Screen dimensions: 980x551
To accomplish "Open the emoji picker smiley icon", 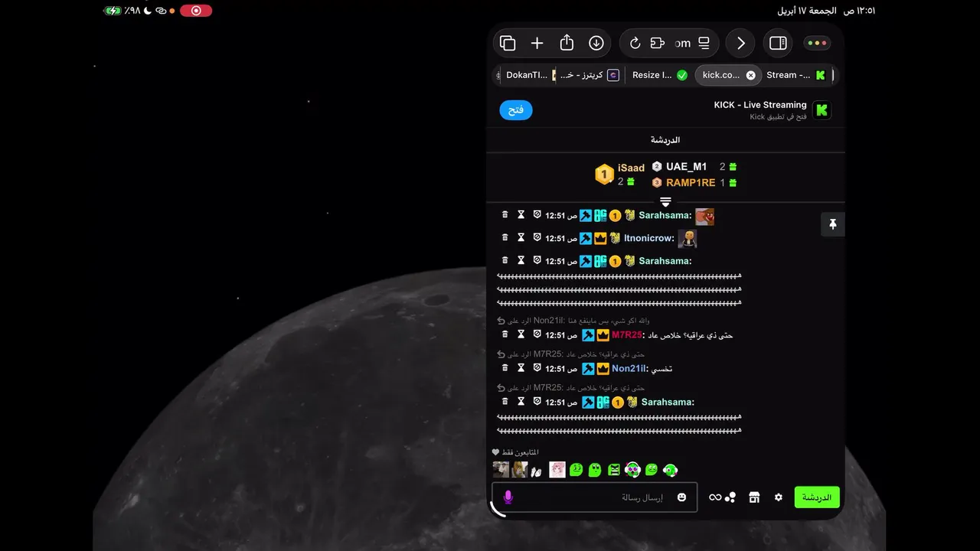I will 681,497.
